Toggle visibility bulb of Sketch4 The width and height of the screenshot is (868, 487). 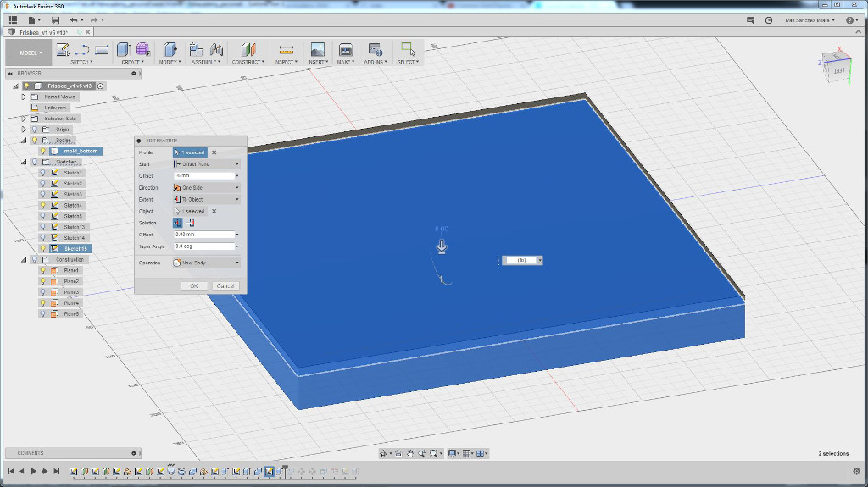42,205
